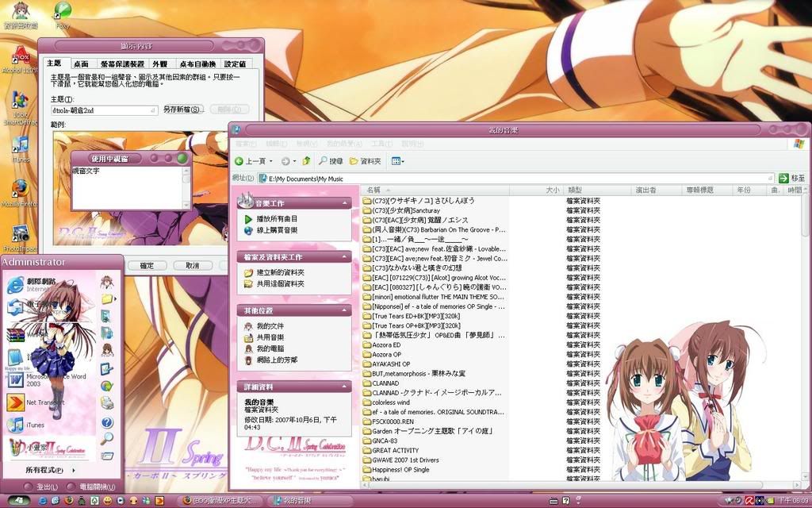Click the address field showing E:\My Documents\My Music
The image size is (812, 508).
[517, 179]
